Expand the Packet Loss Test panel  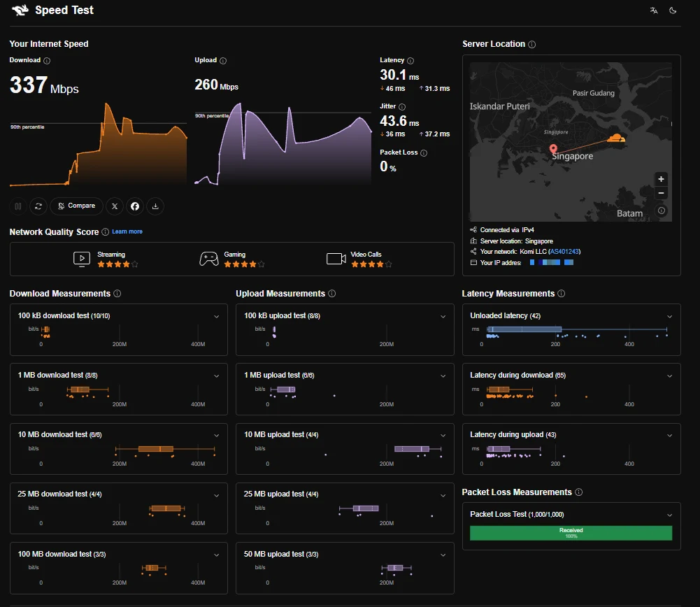point(670,515)
